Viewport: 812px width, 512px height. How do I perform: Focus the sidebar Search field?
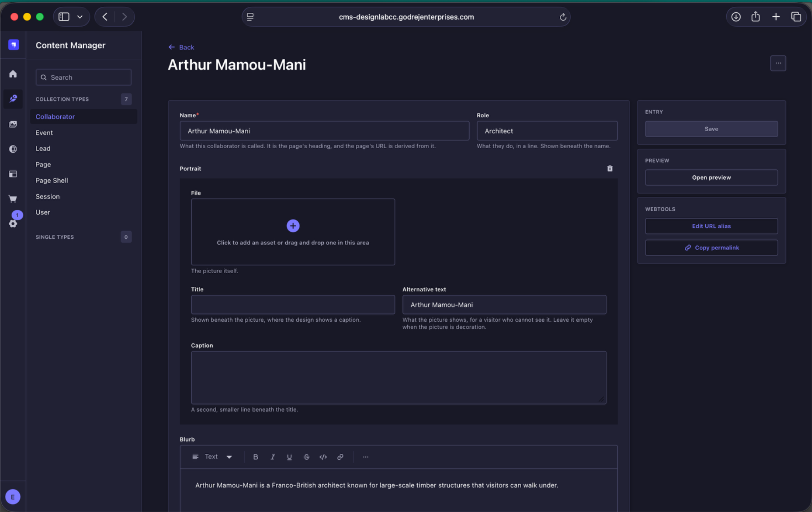[83, 77]
